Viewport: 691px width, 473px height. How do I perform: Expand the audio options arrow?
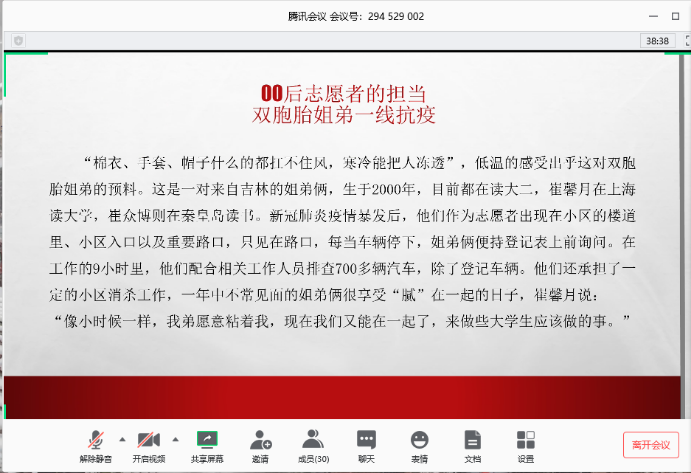(122, 439)
